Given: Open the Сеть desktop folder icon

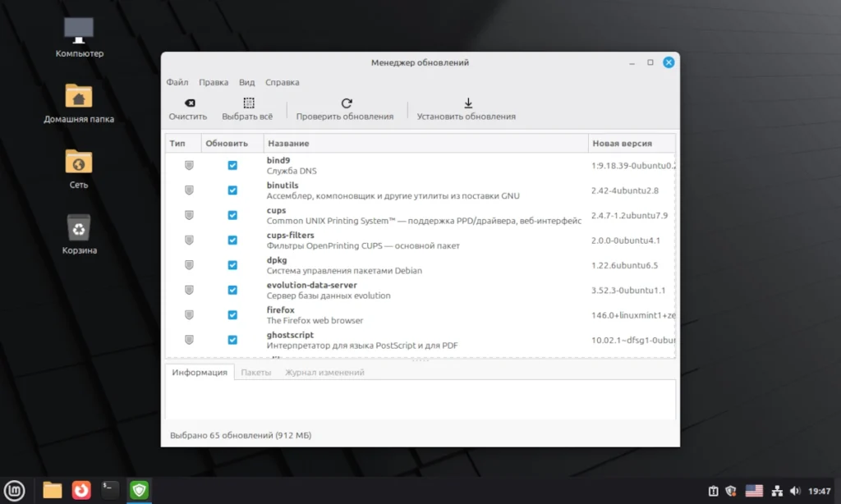Looking at the screenshot, I should coord(79,168).
